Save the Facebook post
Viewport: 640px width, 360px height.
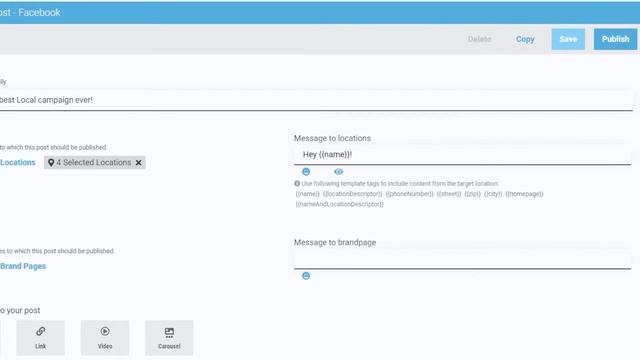(x=568, y=39)
